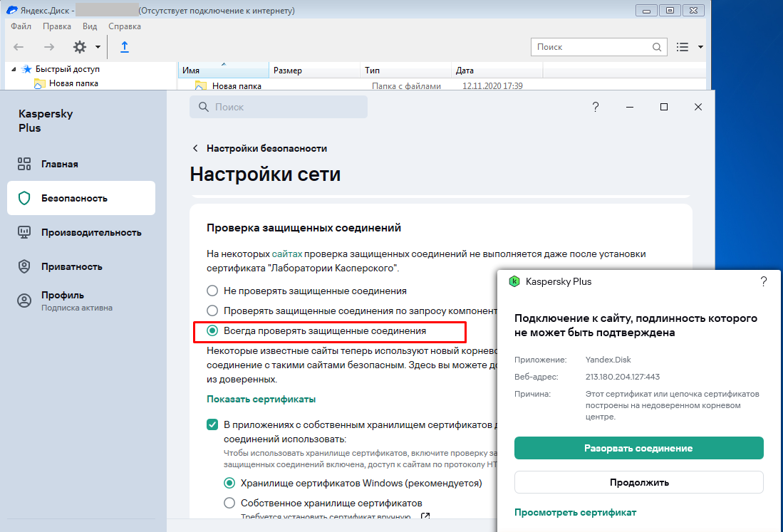
Task: Open the view mode dropdown arrow
Action: [700, 47]
